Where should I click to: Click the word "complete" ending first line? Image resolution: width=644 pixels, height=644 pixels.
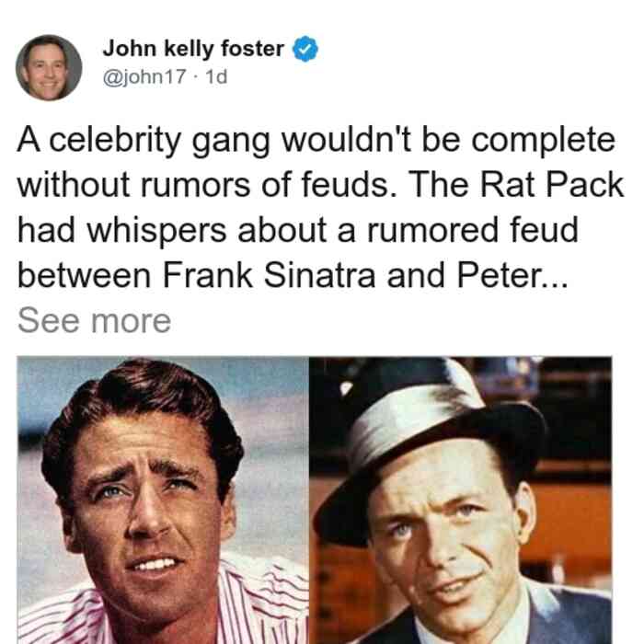pos(543,141)
